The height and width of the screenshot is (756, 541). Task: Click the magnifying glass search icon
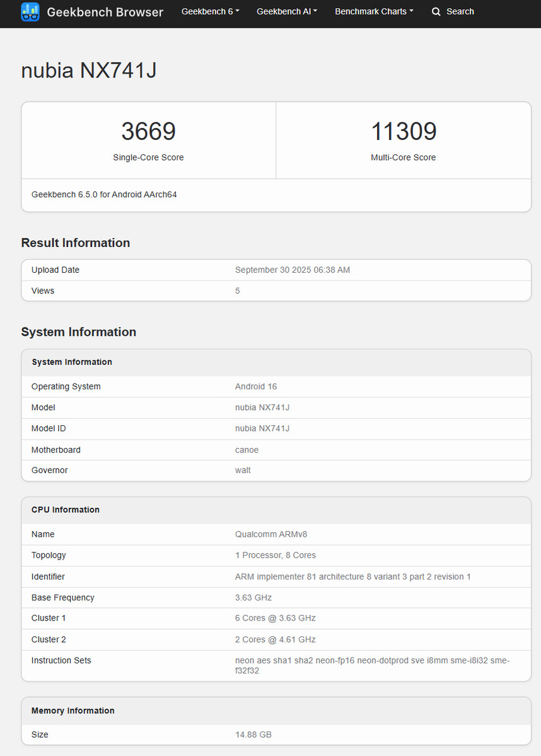point(436,11)
